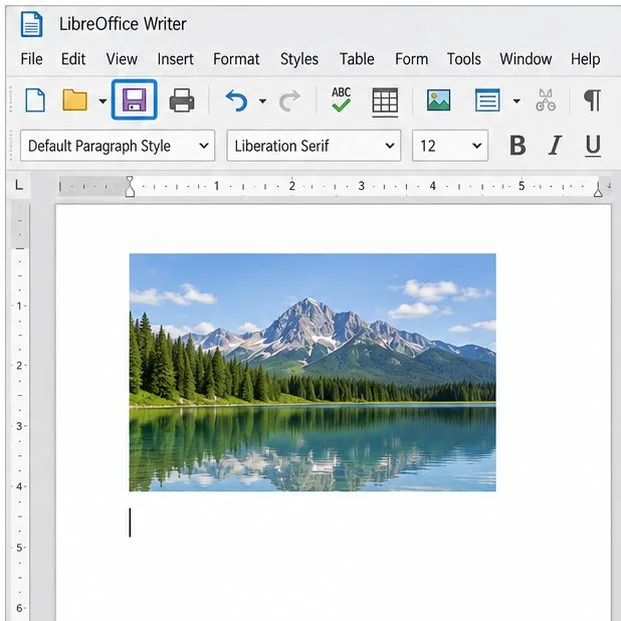Open the Format menu

pyautogui.click(x=236, y=59)
